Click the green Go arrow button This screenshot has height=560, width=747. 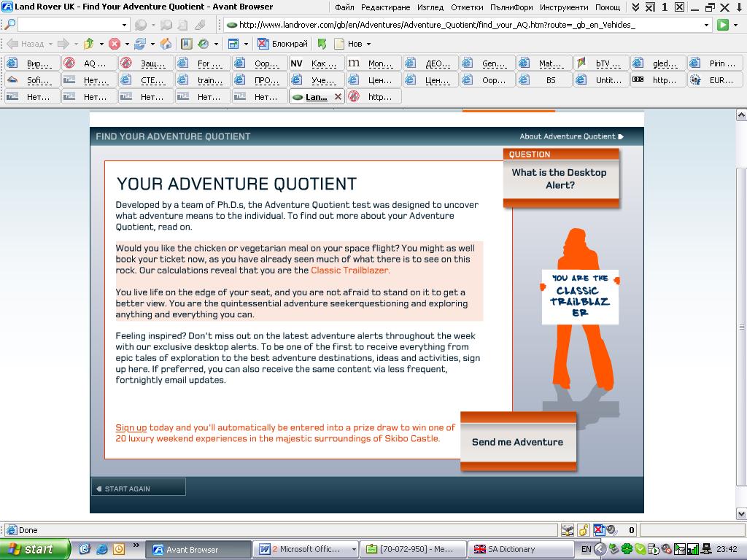[x=723, y=25]
